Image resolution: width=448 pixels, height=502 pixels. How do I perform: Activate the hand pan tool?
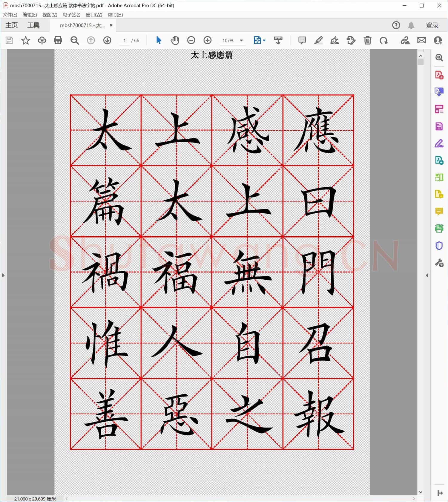pos(175,40)
